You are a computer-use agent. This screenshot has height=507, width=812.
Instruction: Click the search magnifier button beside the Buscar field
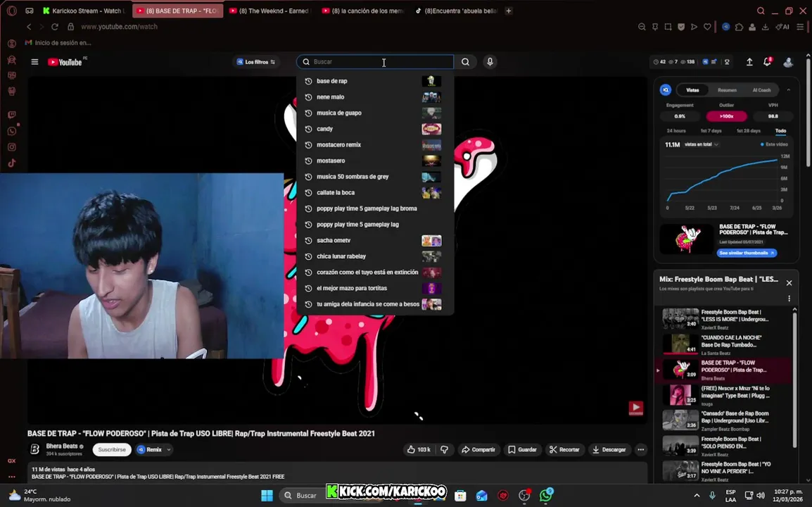(466, 62)
